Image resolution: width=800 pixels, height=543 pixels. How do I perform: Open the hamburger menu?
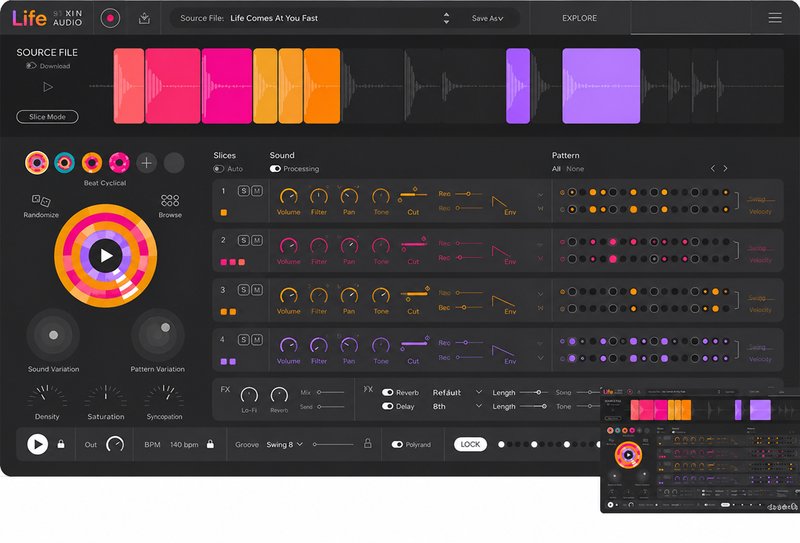coord(775,18)
